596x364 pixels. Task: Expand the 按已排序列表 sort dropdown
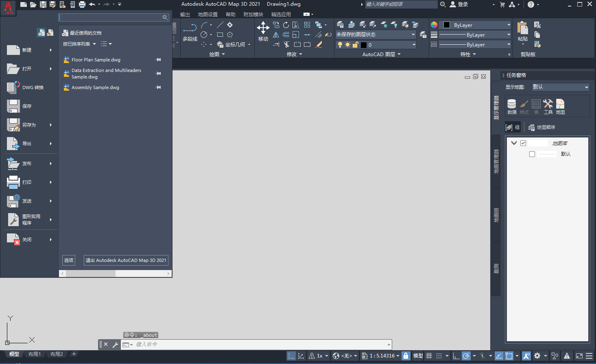click(79, 44)
